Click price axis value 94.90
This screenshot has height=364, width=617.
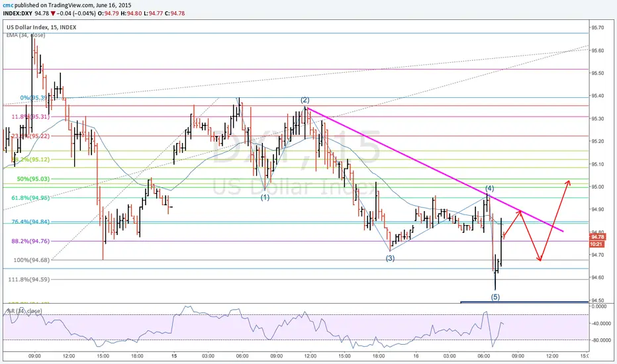(x=598, y=209)
